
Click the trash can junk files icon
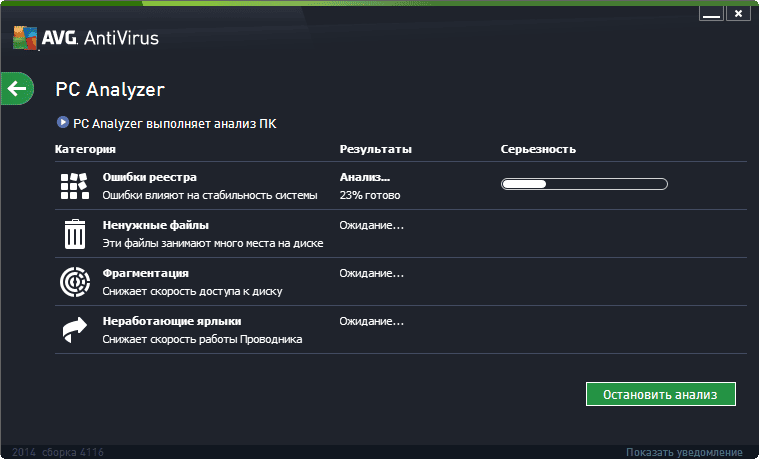pos(75,234)
